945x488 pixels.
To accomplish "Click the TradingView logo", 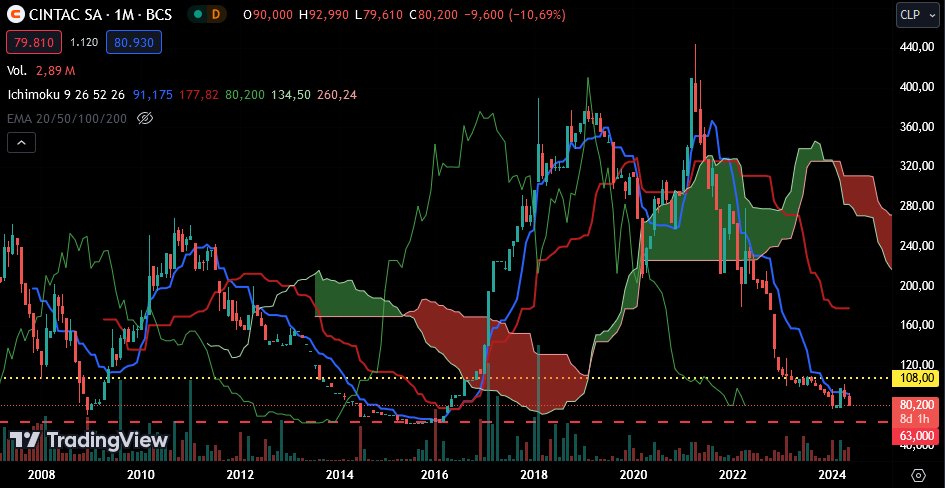I will pos(89,440).
